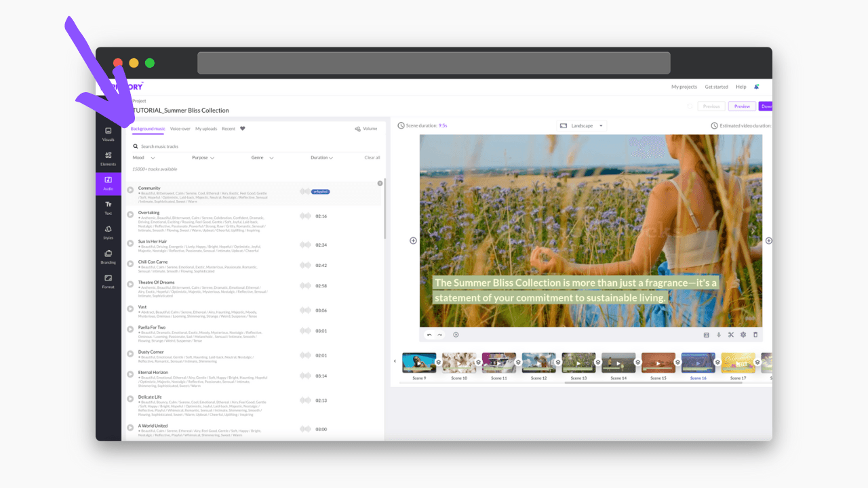Click the heart to view favorite tracks

pos(243,129)
